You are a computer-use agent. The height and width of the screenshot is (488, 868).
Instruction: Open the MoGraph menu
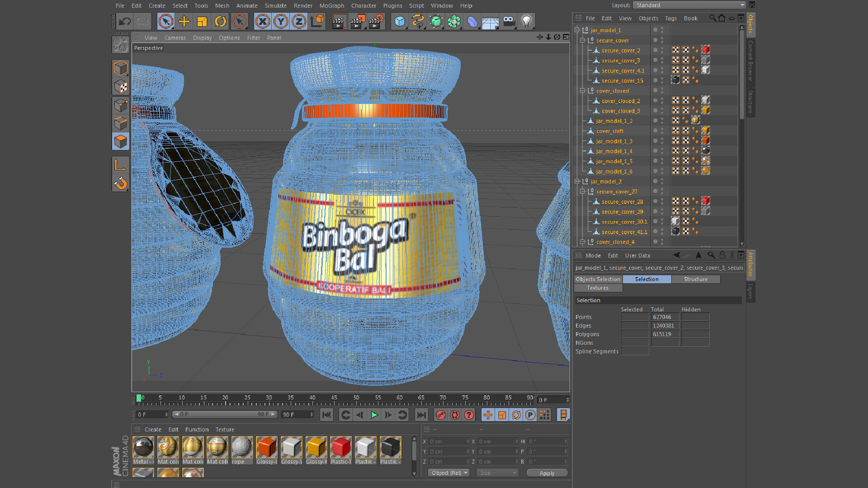click(331, 5)
